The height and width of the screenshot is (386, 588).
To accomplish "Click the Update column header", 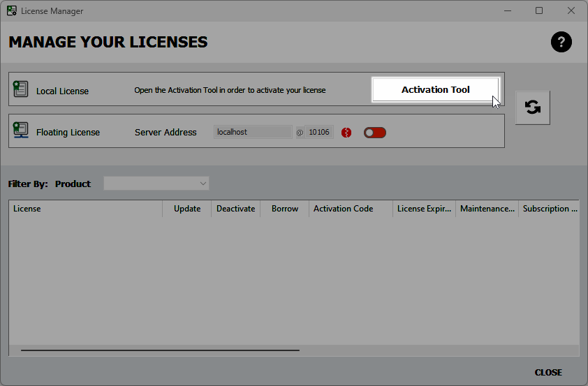I will tap(187, 209).
